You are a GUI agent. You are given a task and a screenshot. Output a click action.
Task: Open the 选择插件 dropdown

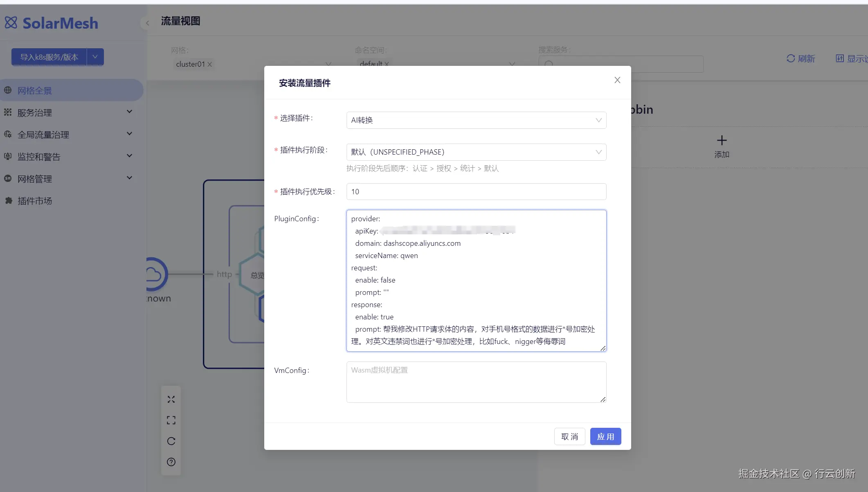tap(476, 120)
